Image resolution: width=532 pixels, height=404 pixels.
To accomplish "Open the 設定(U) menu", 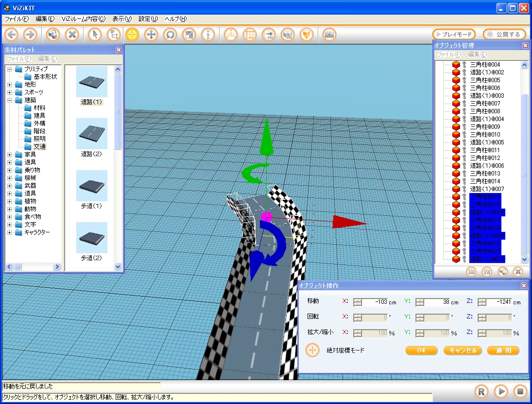I will point(148,19).
